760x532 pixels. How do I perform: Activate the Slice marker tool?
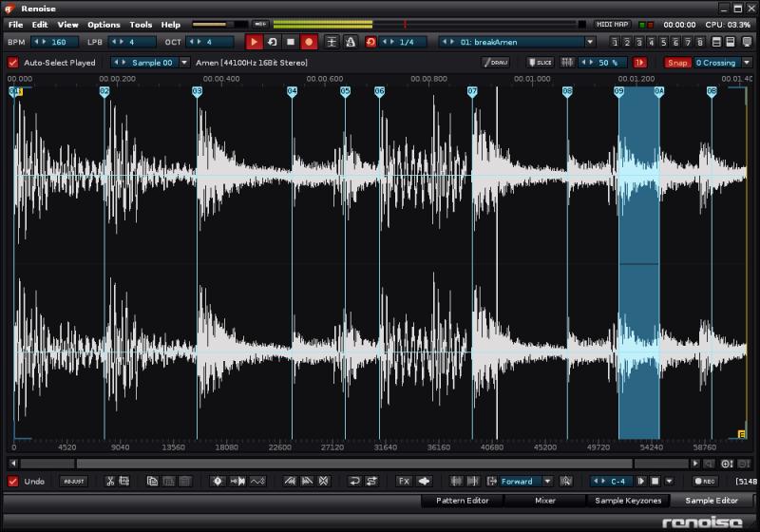pyautogui.click(x=541, y=63)
